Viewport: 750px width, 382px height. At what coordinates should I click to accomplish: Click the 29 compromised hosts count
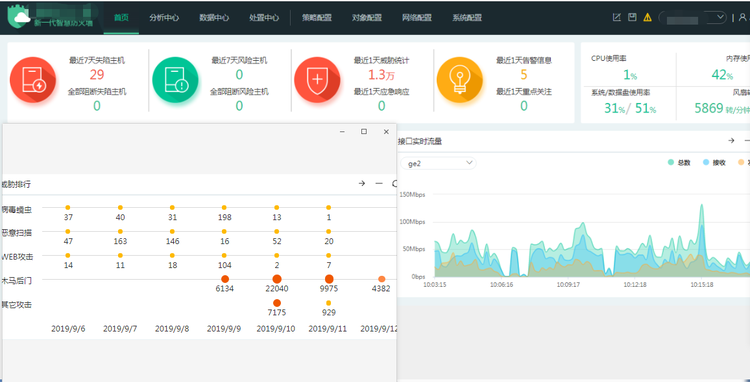click(97, 75)
